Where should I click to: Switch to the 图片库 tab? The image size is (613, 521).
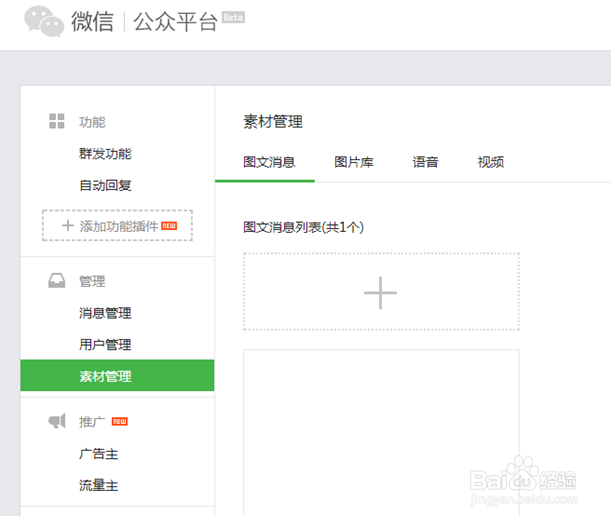coord(354,162)
